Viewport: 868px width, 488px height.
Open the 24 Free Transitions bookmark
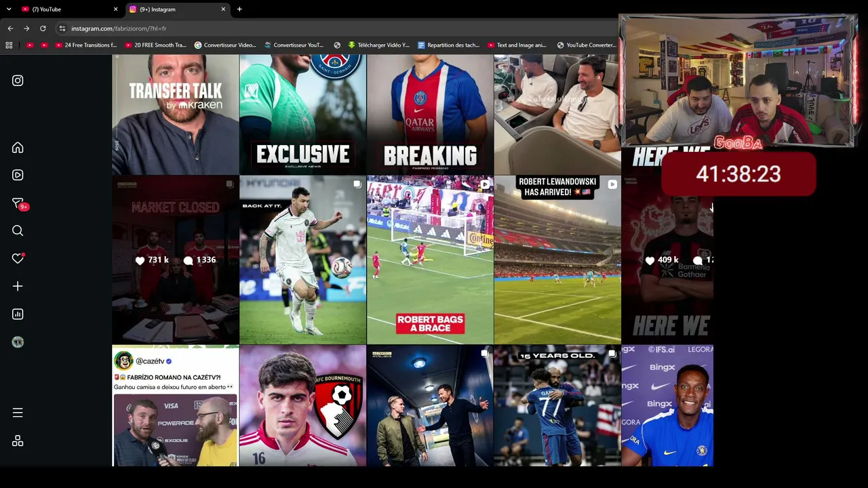pyautogui.click(x=85, y=45)
